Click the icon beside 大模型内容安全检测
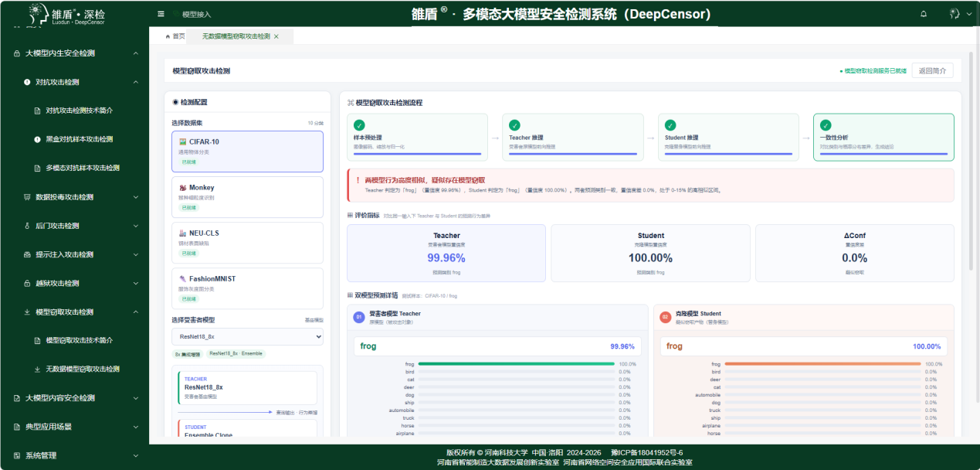 (18, 398)
